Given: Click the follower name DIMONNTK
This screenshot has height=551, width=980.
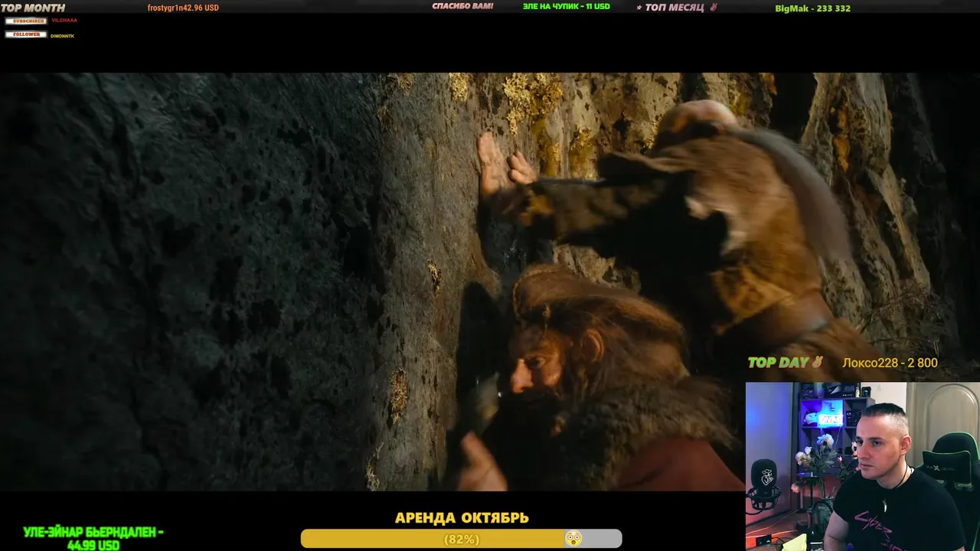Looking at the screenshot, I should [63, 36].
